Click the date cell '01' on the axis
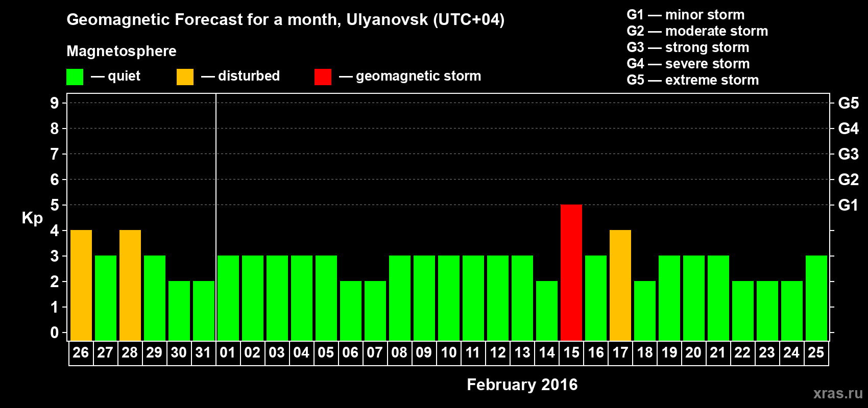 click(228, 353)
